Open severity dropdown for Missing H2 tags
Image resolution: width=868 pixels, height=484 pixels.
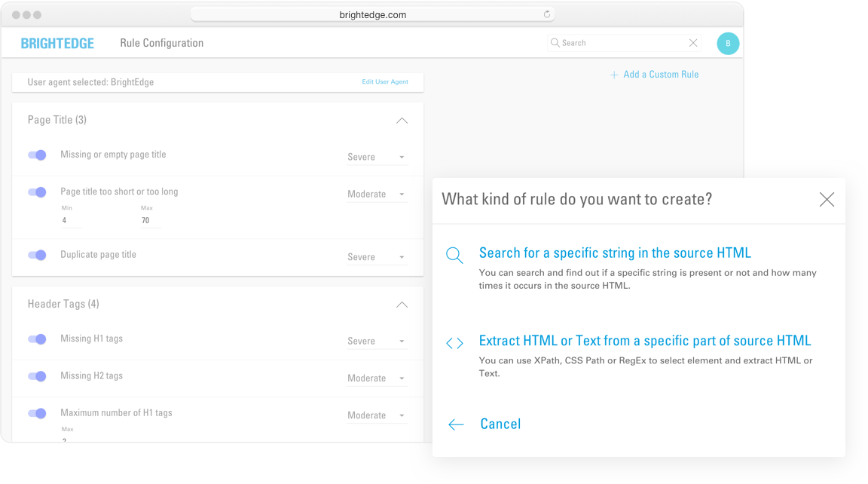pyautogui.click(x=377, y=378)
